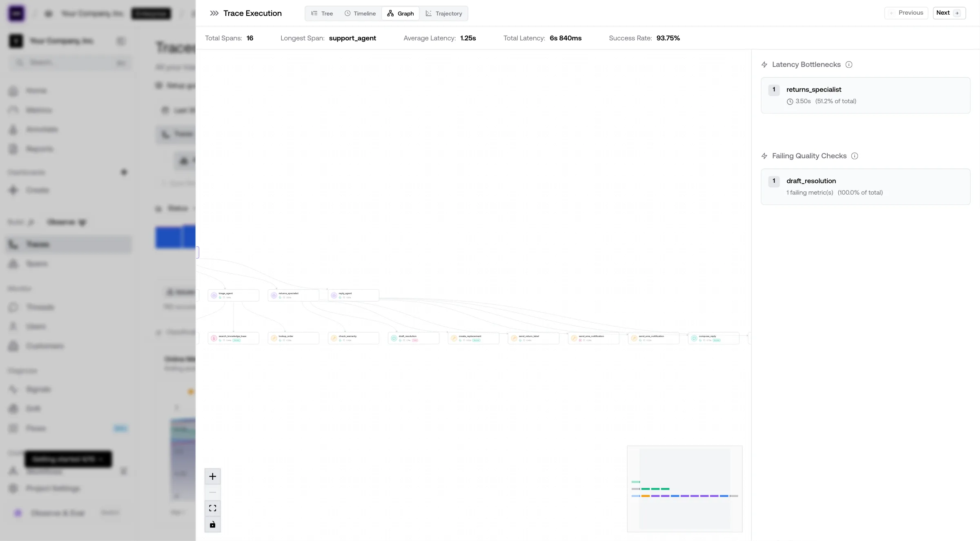Zoom out on the graph canvas
This screenshot has height=541, width=980.
(x=213, y=492)
